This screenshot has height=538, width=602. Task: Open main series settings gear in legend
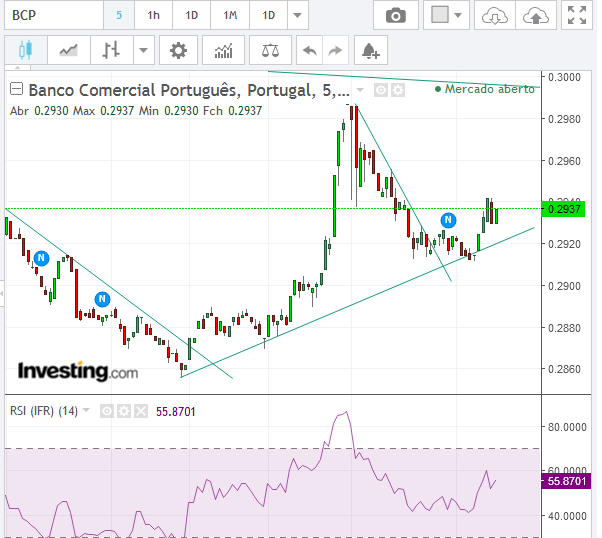coord(398,91)
